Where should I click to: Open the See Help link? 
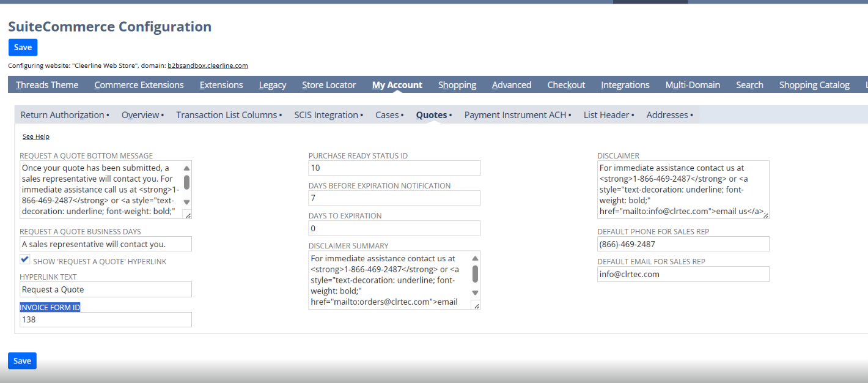pyautogui.click(x=36, y=136)
